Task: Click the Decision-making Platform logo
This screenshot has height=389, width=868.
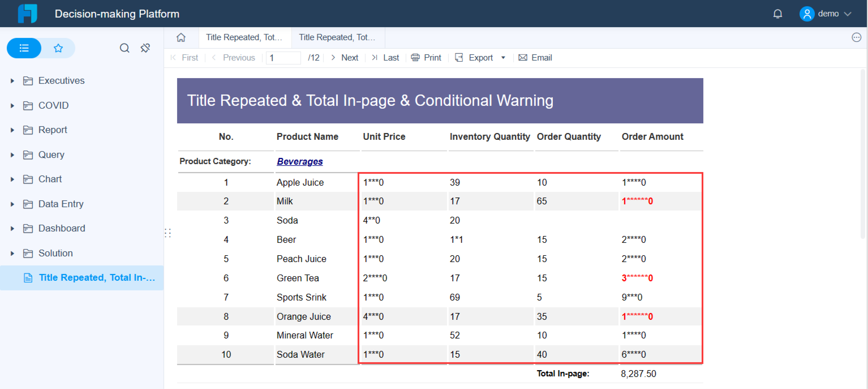Action: (28, 14)
